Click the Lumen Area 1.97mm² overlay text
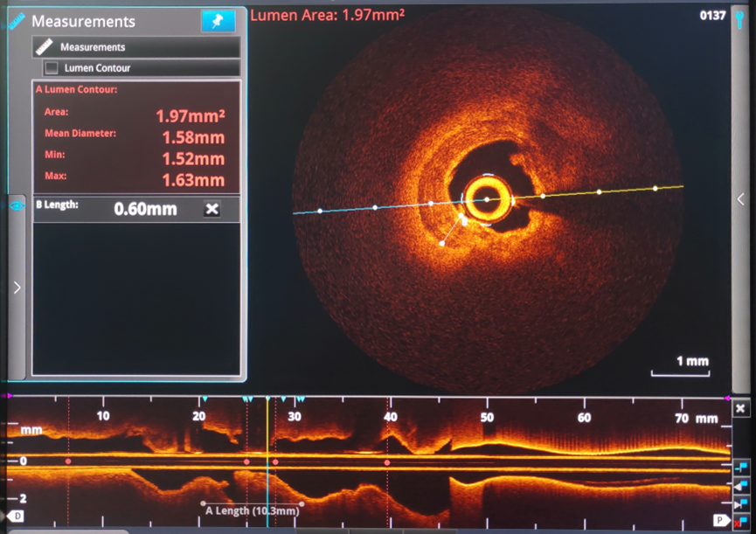 click(327, 14)
